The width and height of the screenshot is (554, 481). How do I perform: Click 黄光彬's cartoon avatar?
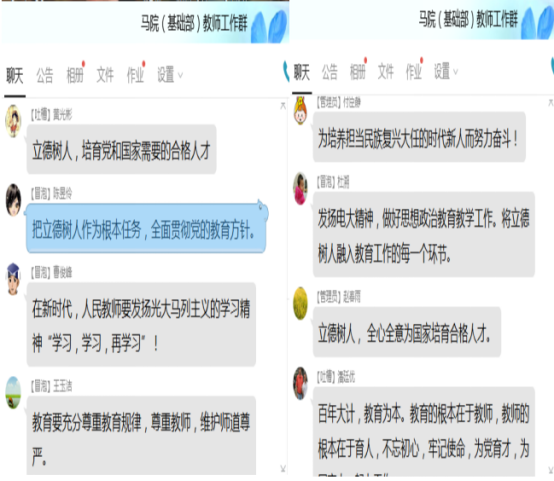13,121
